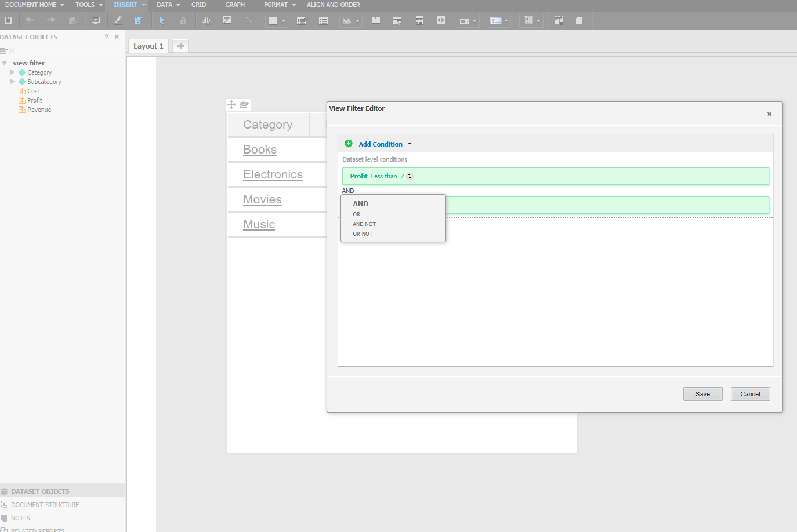Expand the Subcategory attribute node
The image size is (797, 532).
12,82
